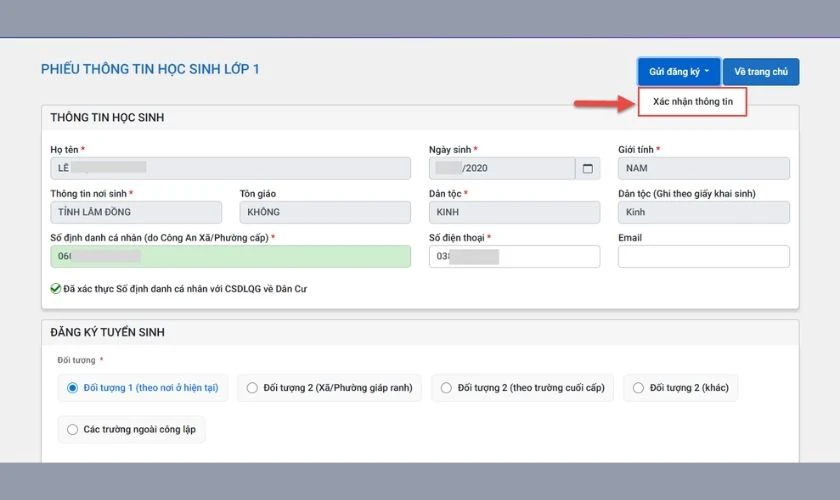Click the Họ tên input field
This screenshot has height=500, width=840.
[x=230, y=168]
